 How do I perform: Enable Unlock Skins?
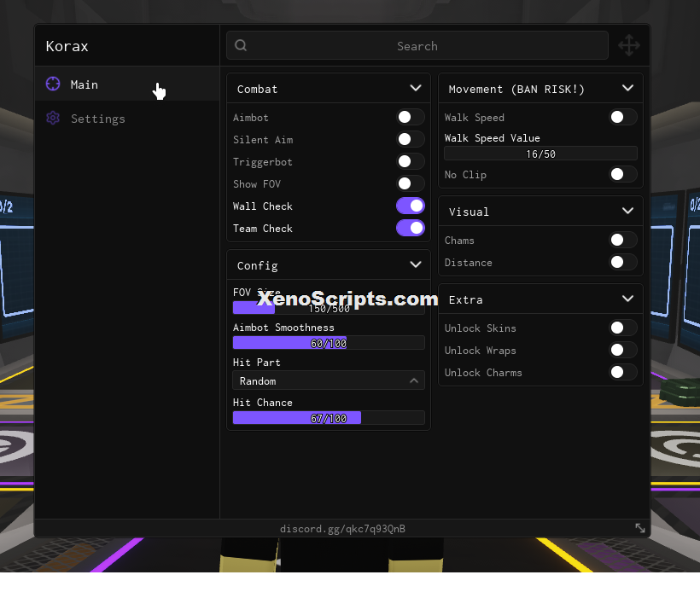coord(623,328)
